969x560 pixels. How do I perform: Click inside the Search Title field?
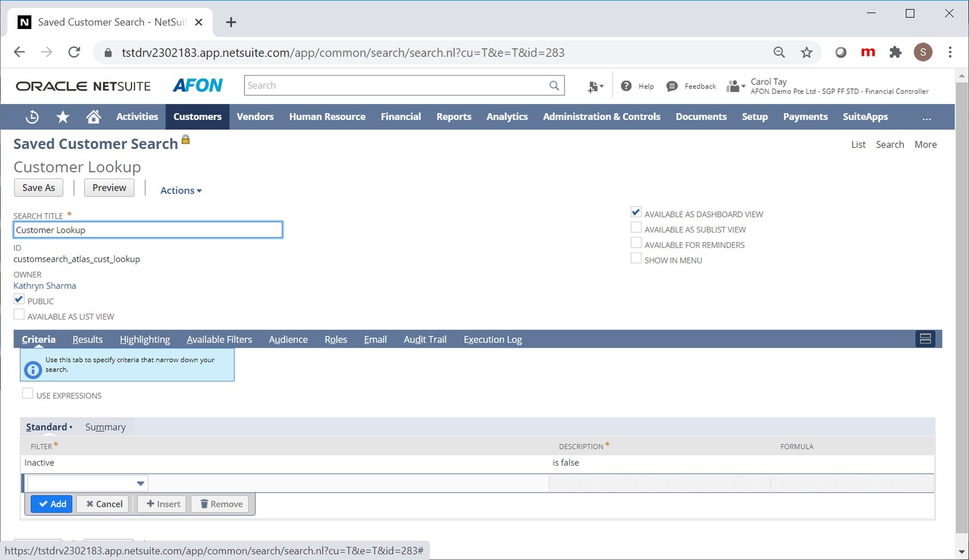click(x=147, y=229)
